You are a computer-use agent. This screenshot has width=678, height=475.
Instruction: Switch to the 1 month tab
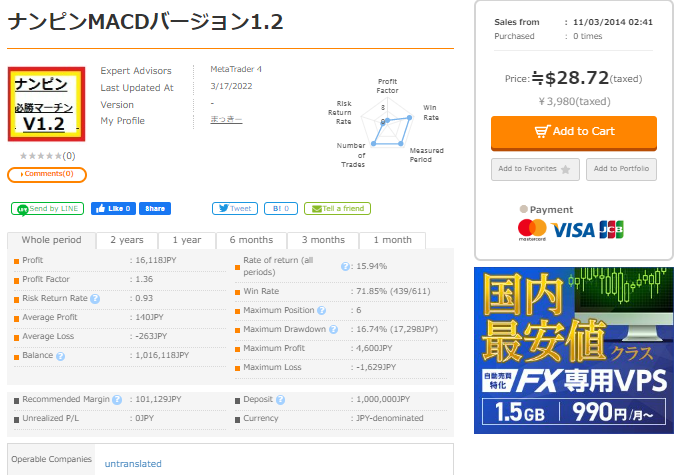(x=392, y=240)
